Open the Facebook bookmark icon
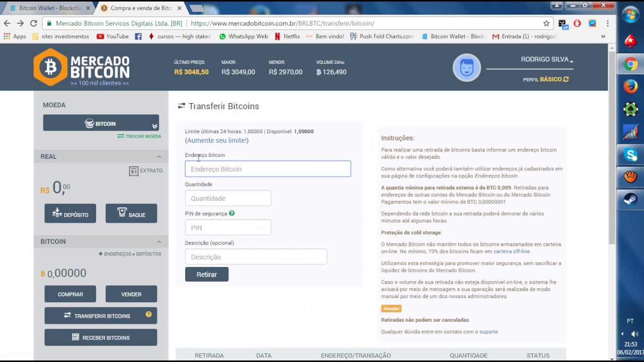This screenshot has height=362, width=644. pyautogui.click(x=138, y=36)
